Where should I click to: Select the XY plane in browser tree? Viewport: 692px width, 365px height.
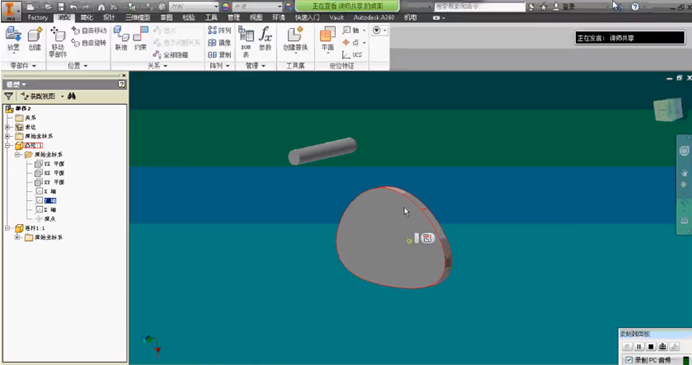click(49, 182)
